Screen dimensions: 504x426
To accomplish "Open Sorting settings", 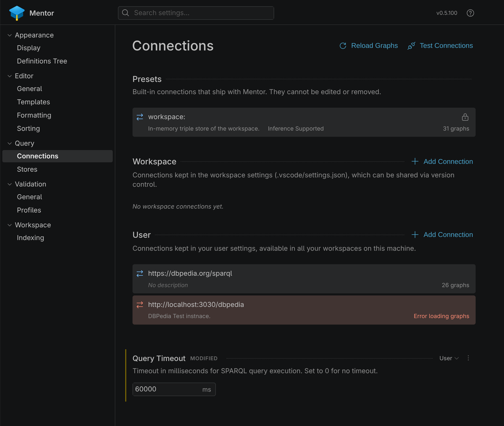I will tap(28, 128).
